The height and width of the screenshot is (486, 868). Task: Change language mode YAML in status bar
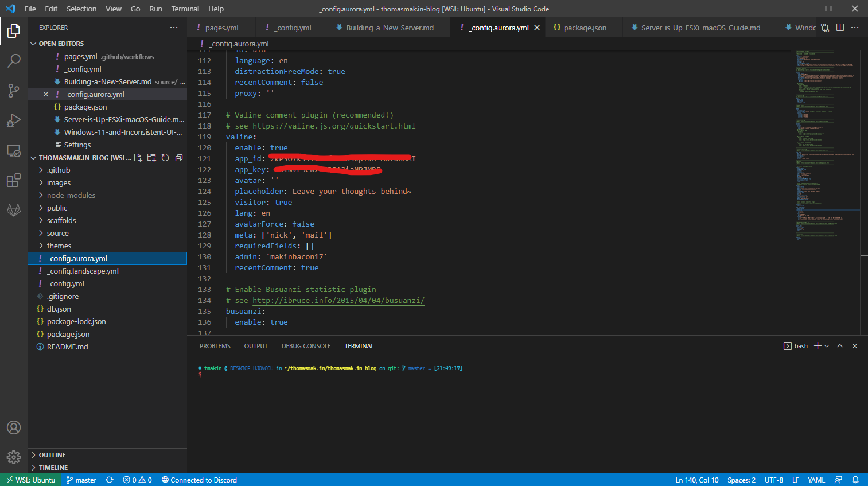pyautogui.click(x=816, y=480)
